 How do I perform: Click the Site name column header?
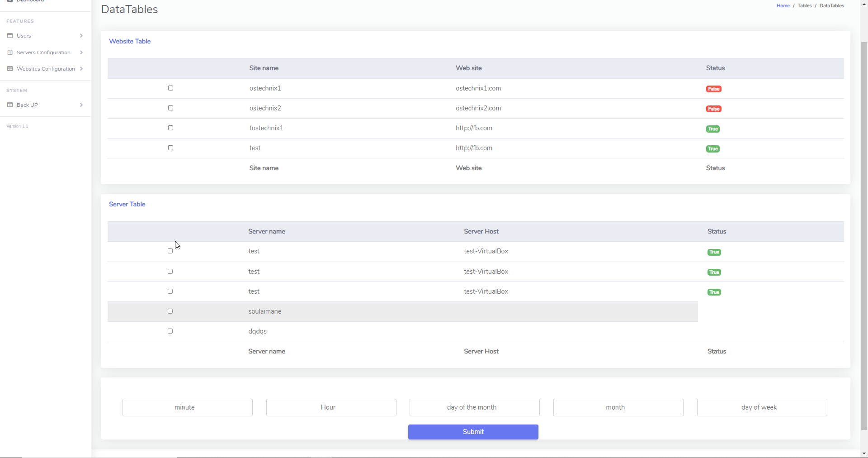[x=264, y=68]
